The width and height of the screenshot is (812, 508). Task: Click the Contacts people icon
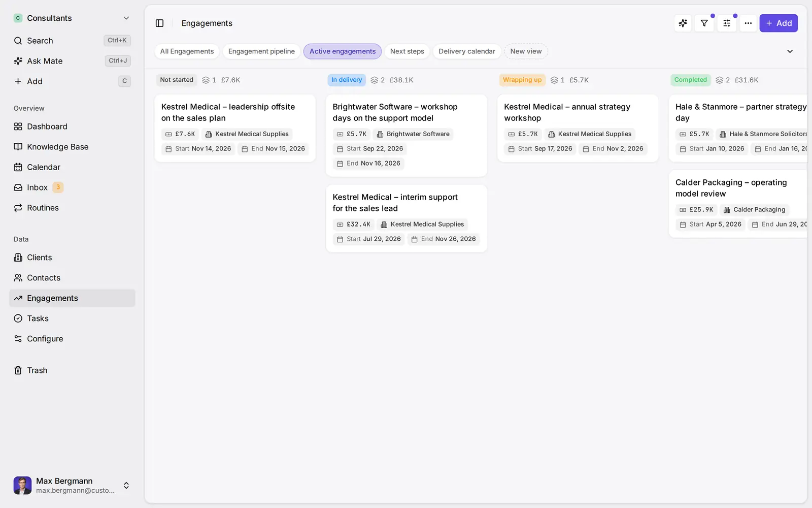(18, 278)
